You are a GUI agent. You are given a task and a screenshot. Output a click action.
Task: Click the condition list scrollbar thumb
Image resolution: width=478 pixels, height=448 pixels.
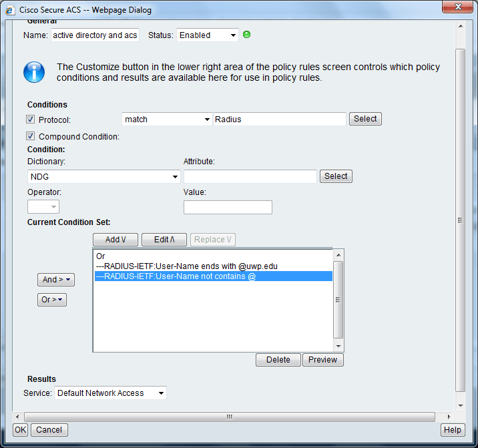tap(338, 300)
